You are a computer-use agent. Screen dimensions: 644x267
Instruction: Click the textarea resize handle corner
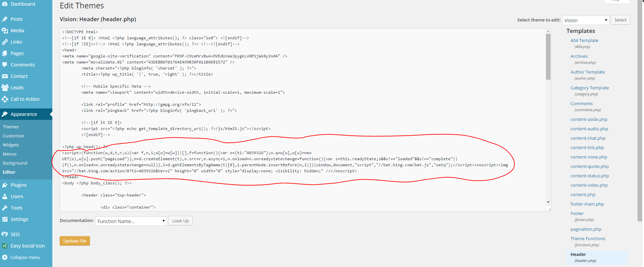(x=549, y=209)
